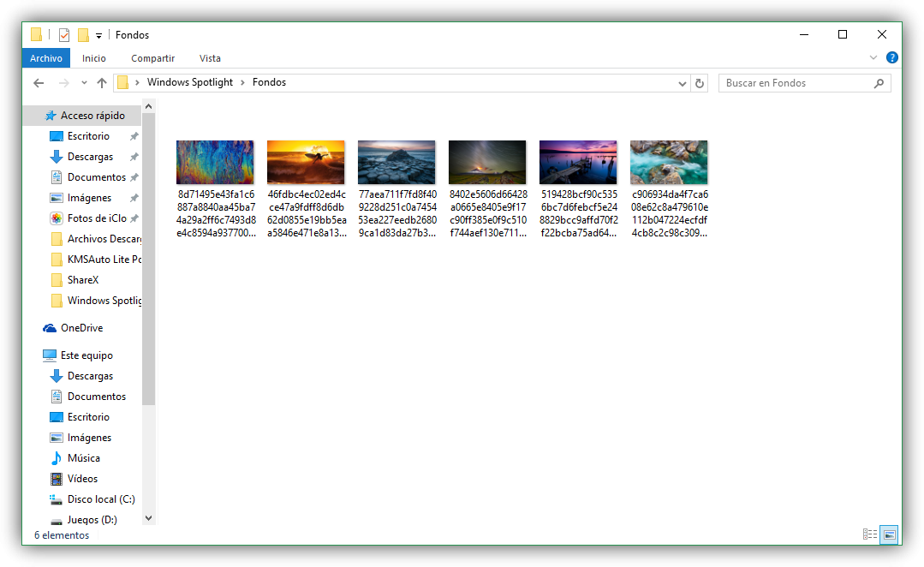Image resolution: width=924 pixels, height=567 pixels.
Task: Switch to large thumbnails view in status bar
Action: pos(889,534)
